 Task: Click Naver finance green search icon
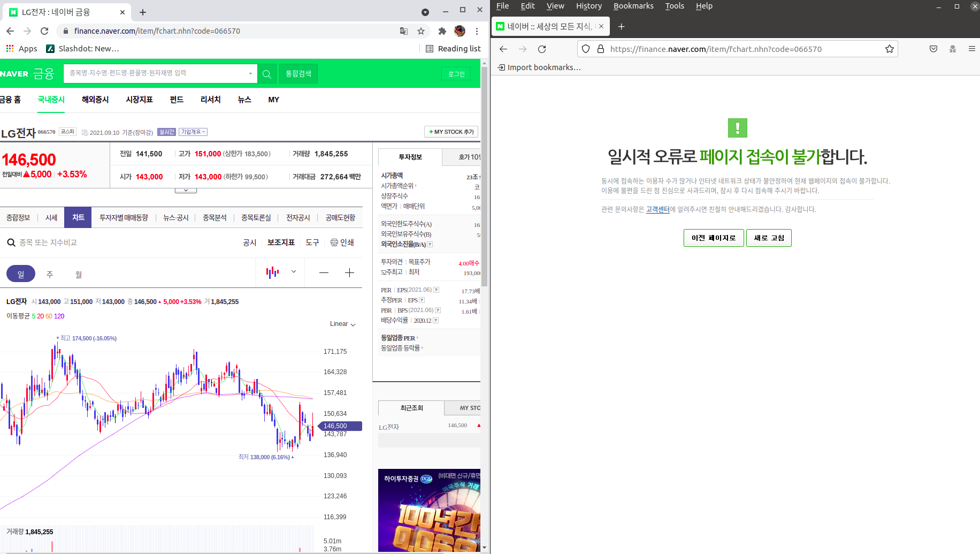[267, 74]
